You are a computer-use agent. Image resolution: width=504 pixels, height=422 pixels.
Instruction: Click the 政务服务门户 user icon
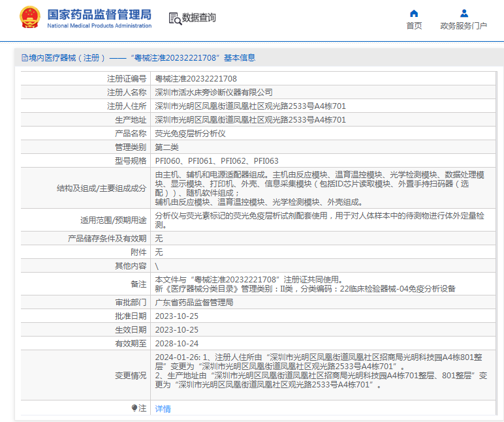(x=464, y=14)
